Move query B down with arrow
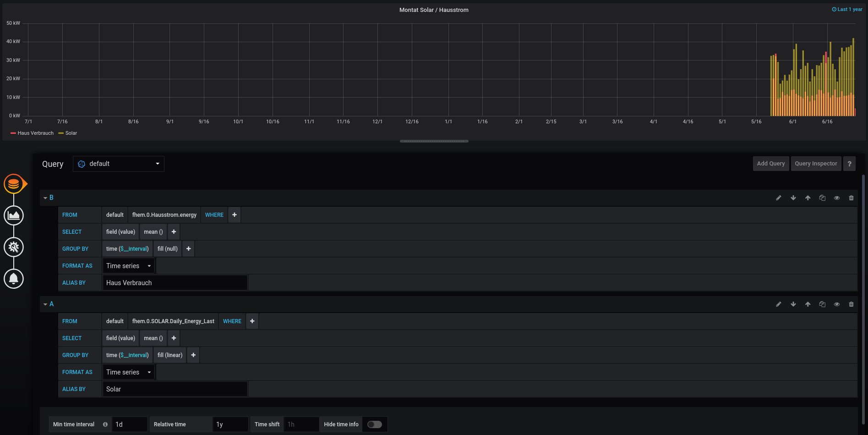Screen dimensions: 868x435 tap(793, 198)
